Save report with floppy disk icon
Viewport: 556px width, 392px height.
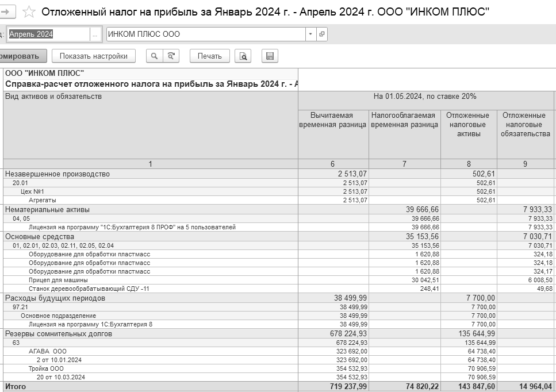coord(270,56)
